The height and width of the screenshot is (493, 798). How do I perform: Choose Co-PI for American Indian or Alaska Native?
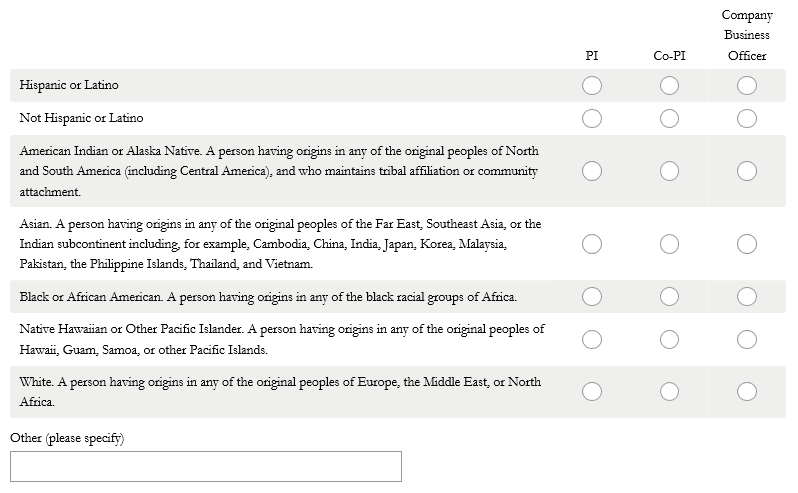[669, 171]
